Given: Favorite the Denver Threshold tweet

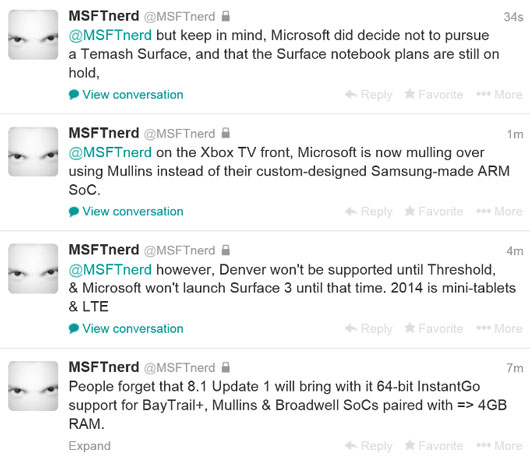Looking at the screenshot, I should 434,329.
